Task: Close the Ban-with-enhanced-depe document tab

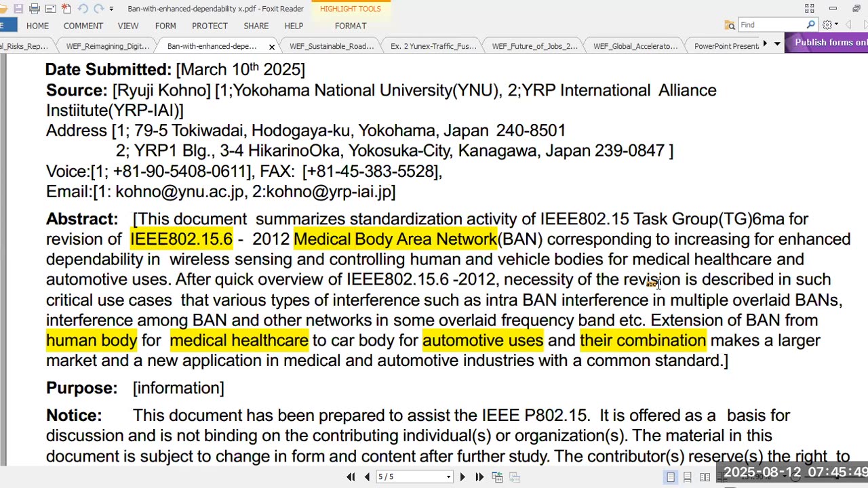Action: click(272, 47)
